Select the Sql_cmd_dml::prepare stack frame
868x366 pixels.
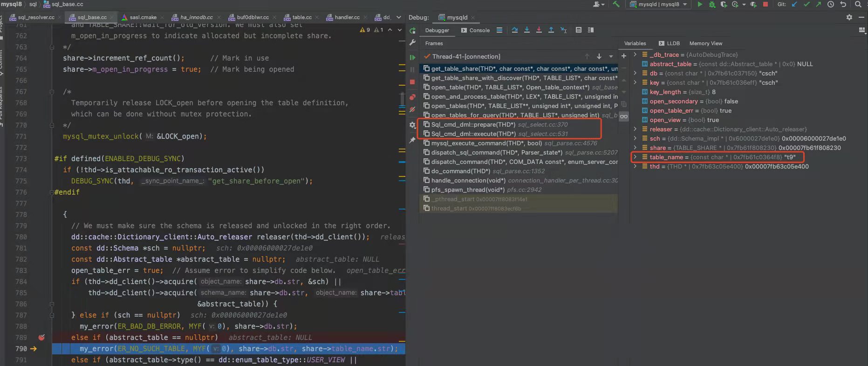click(473, 125)
